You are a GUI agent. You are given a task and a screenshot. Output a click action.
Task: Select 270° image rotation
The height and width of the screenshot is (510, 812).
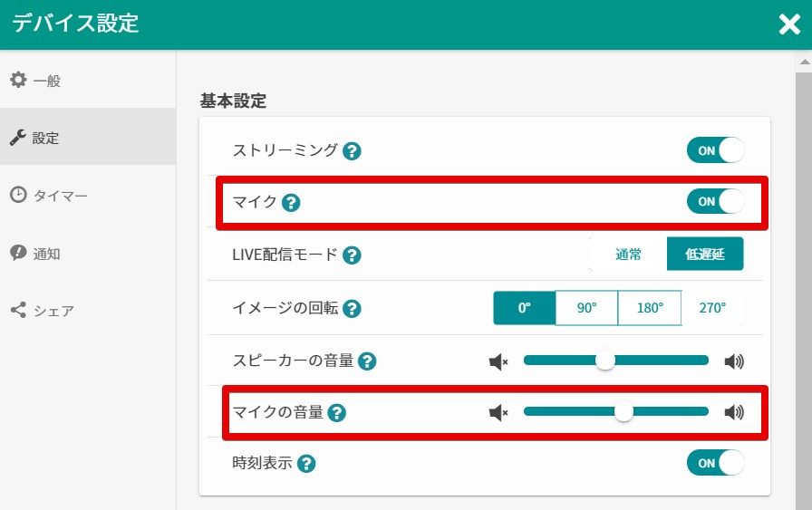coord(712,308)
